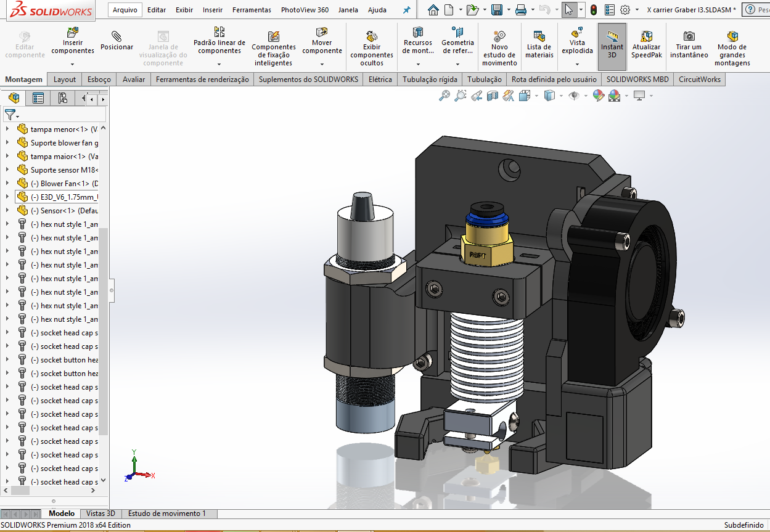
Task: Click Zoom to Fit icon
Action: (444, 96)
